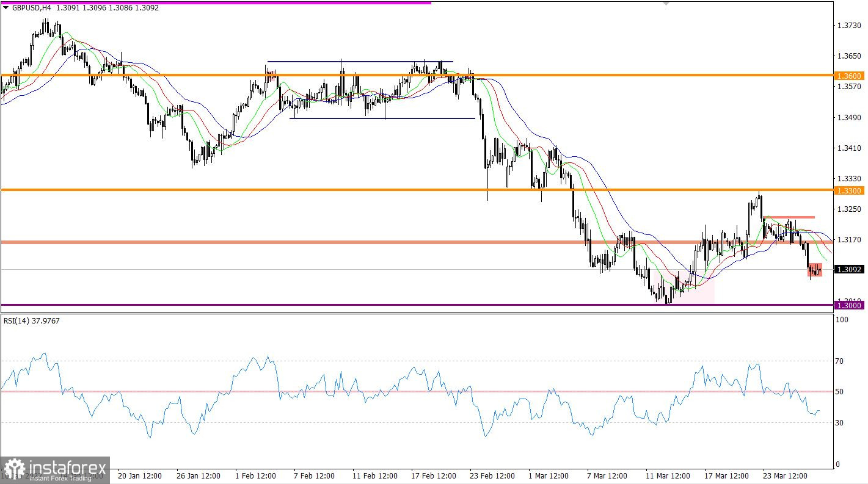The height and width of the screenshot is (484, 868).
Task: Click the 11 Feb 12:00 time label
Action: [x=374, y=475]
